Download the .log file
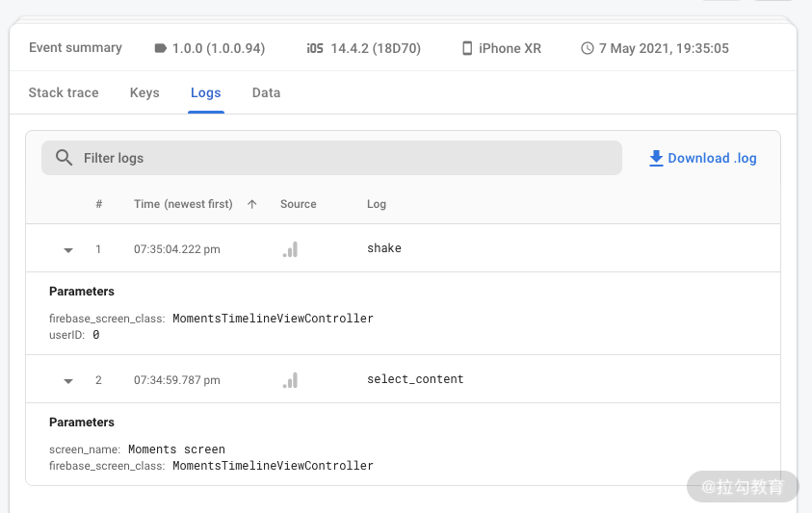The image size is (812, 513). pyautogui.click(x=703, y=158)
